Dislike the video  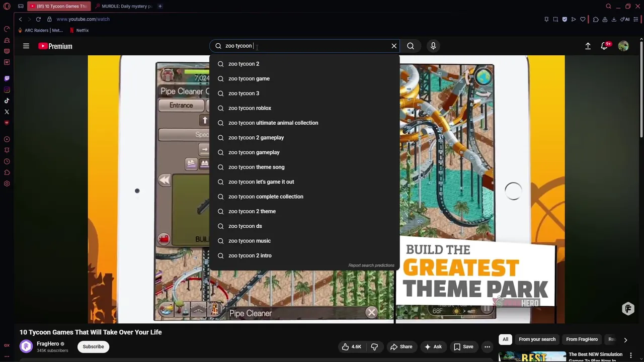(x=374, y=346)
